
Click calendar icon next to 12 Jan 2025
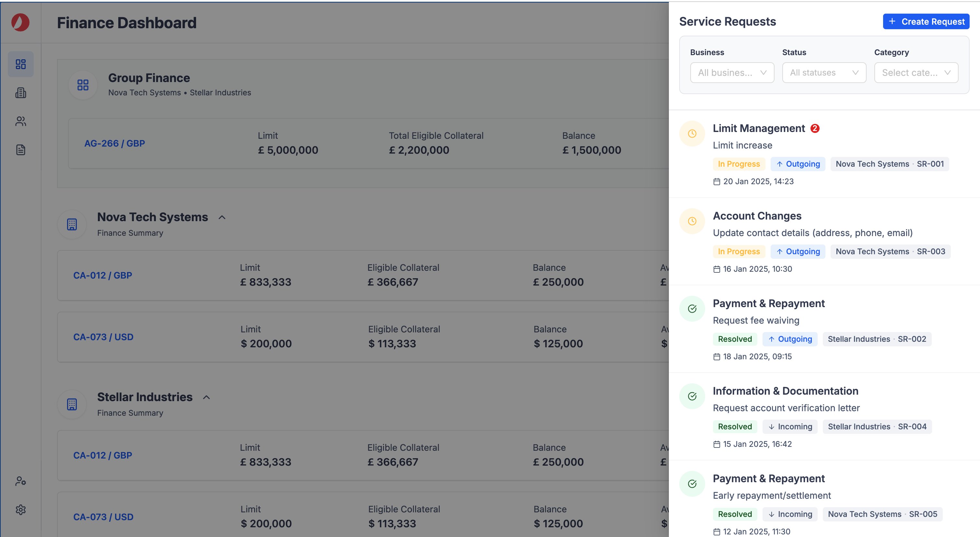pos(717,532)
